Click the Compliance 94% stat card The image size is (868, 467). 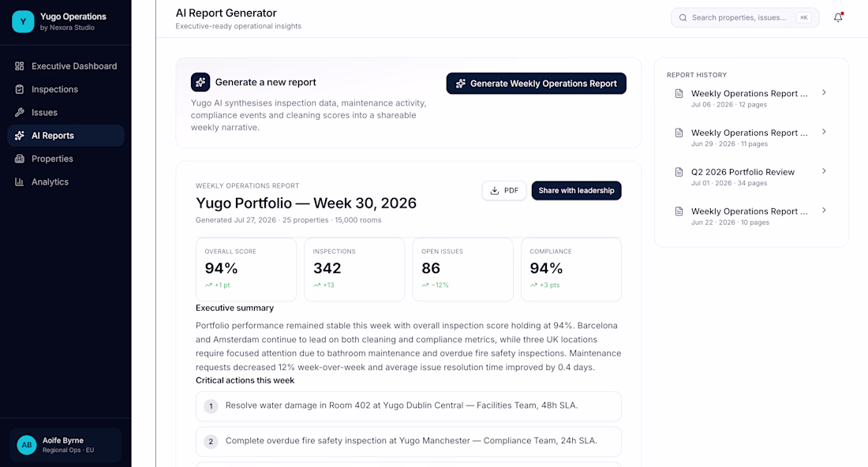tap(571, 270)
